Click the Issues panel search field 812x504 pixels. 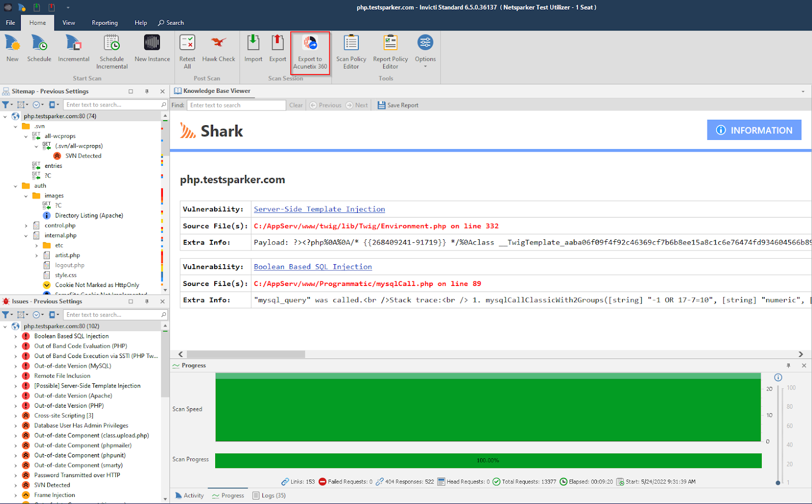(x=116, y=314)
